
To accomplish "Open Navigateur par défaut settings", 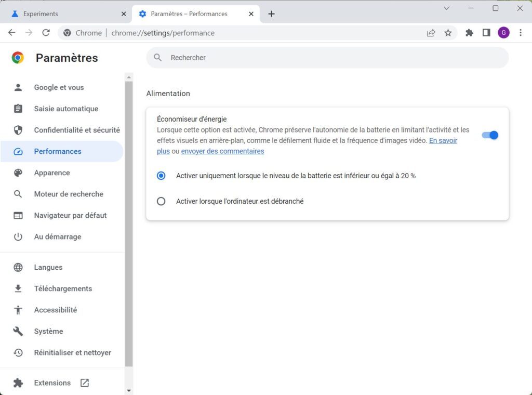I will pyautogui.click(x=62, y=216).
